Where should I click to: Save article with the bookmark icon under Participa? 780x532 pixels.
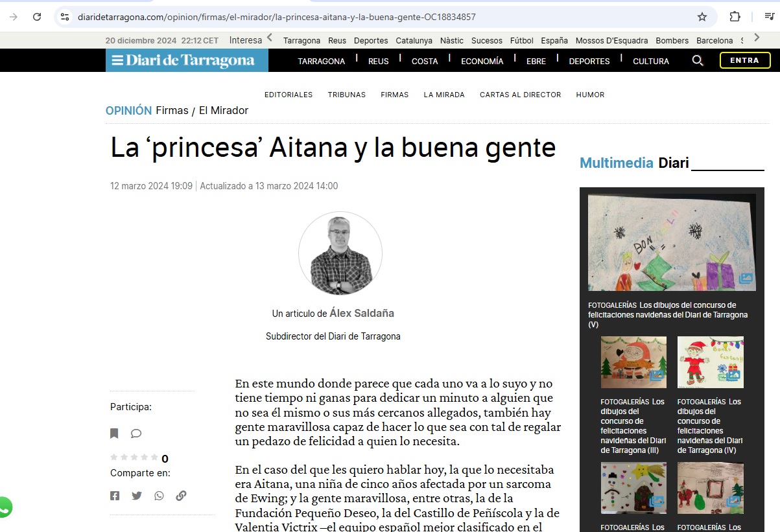coord(114,434)
